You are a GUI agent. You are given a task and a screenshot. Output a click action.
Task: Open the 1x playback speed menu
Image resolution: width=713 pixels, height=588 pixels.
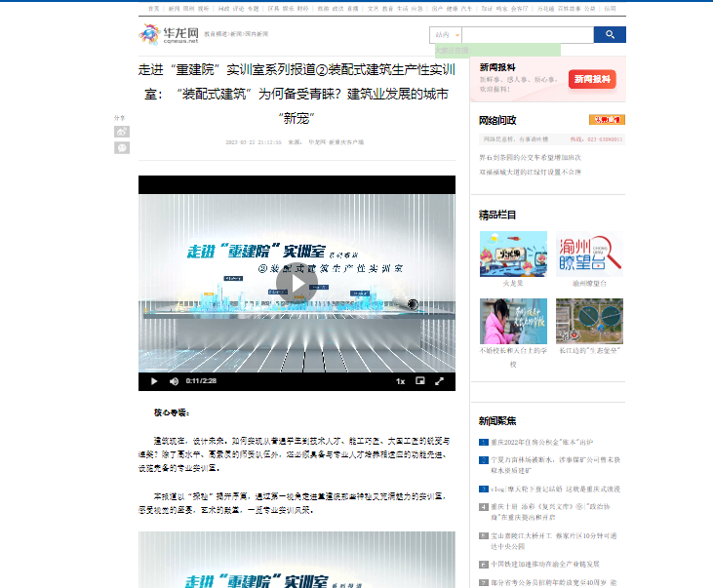[400, 381]
